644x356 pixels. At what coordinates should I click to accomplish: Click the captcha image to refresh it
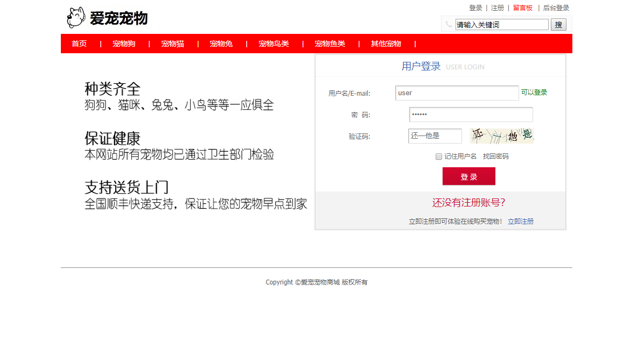(x=501, y=136)
